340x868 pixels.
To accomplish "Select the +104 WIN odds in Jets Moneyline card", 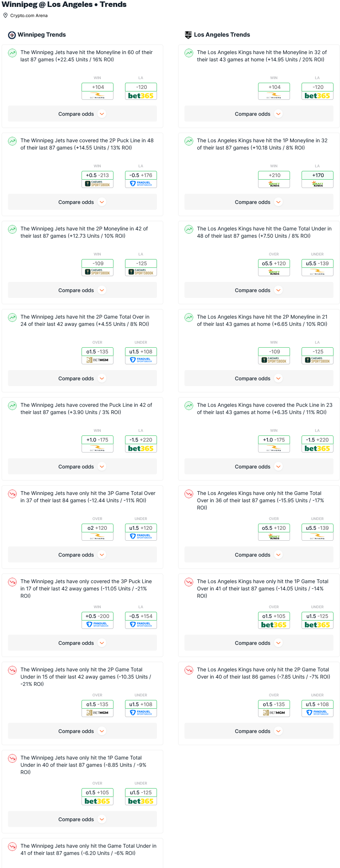I will pyautogui.click(x=98, y=87).
